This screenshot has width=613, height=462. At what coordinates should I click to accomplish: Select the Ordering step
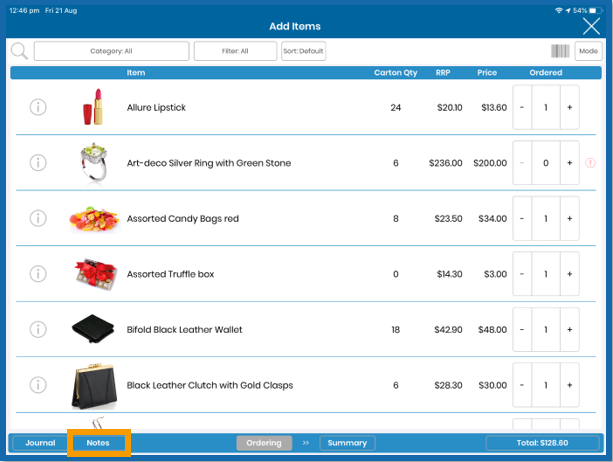(x=264, y=443)
